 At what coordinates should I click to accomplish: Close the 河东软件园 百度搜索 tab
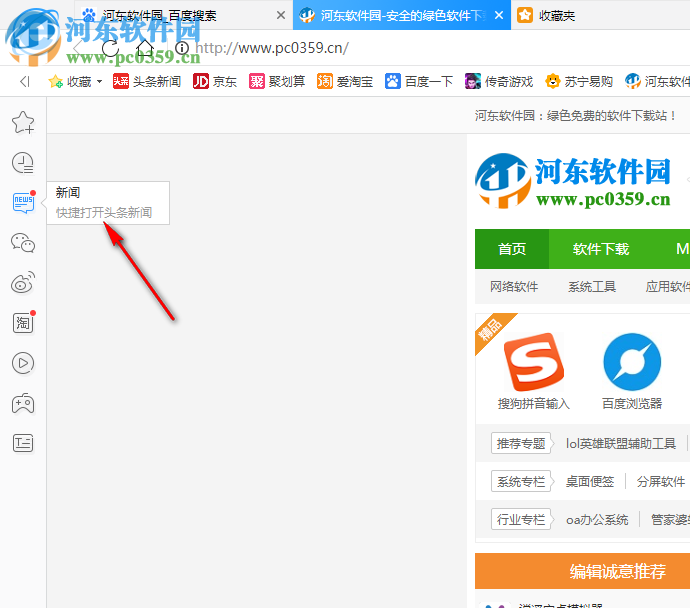(281, 15)
